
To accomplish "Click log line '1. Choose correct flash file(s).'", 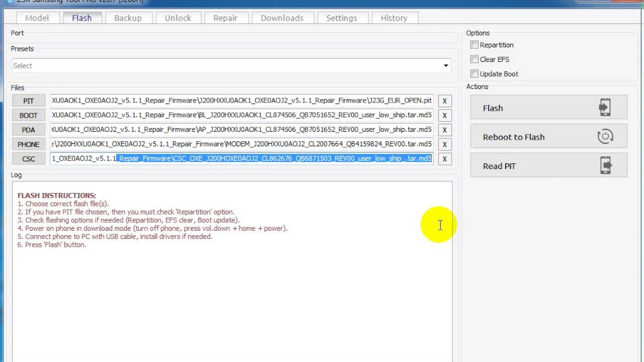I will click(63, 204).
